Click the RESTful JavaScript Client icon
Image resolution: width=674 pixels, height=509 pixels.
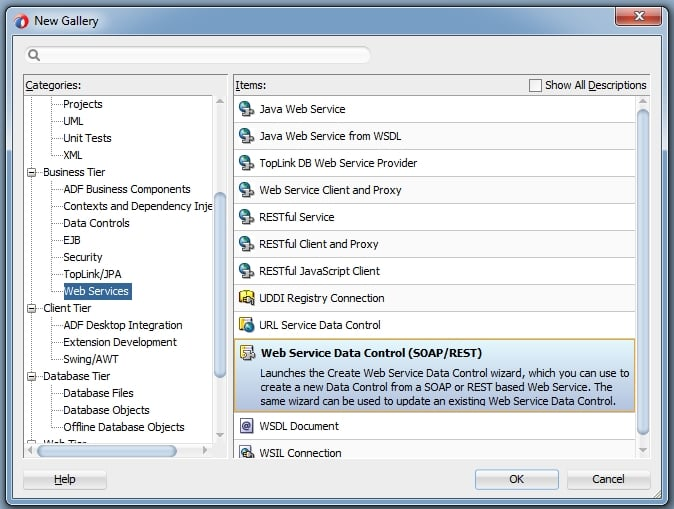pos(246,271)
